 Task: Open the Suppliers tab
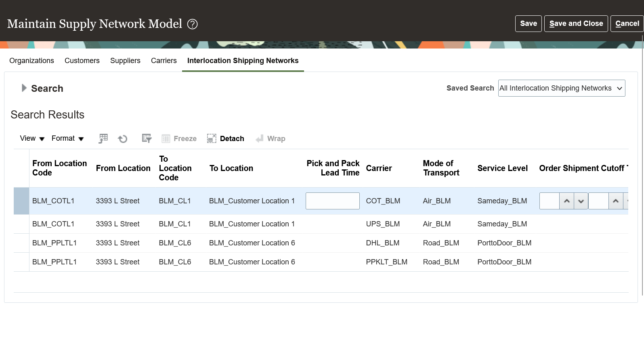tap(125, 61)
